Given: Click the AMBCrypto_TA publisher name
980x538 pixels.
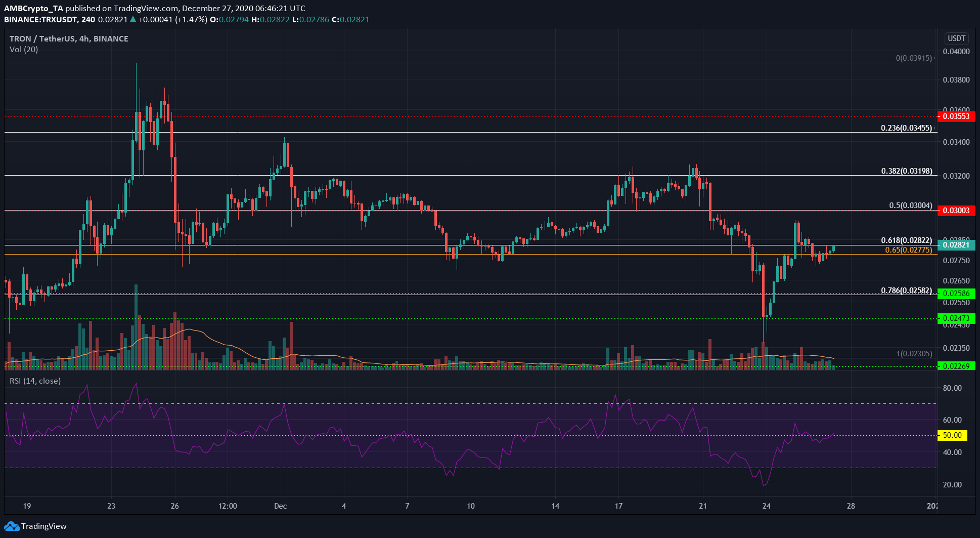Looking at the screenshot, I should pyautogui.click(x=33, y=8).
